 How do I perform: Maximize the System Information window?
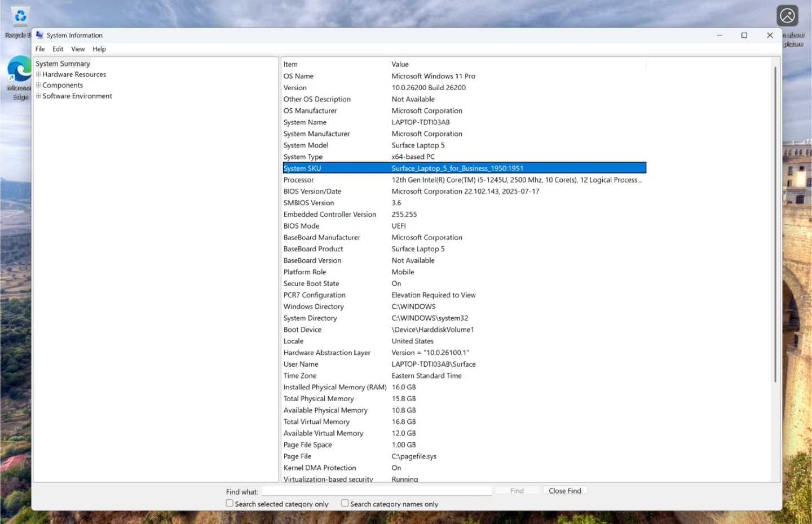coord(744,35)
